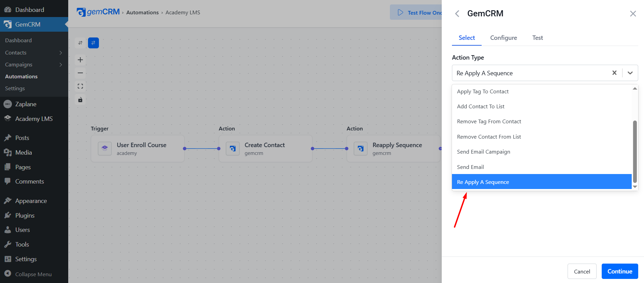Open WordPress Dashboard menu item
The height and width of the screenshot is (283, 644).
click(x=34, y=10)
